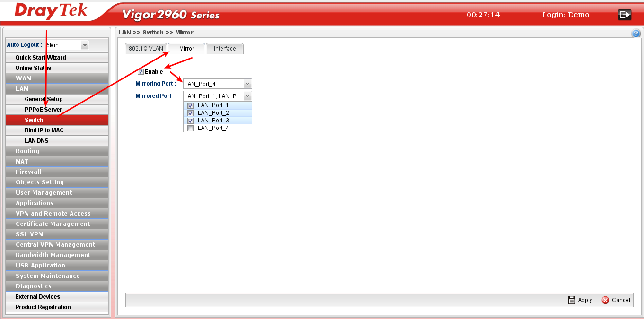
Task: Uncheck the Enable mirror checkbox
Action: (x=141, y=72)
